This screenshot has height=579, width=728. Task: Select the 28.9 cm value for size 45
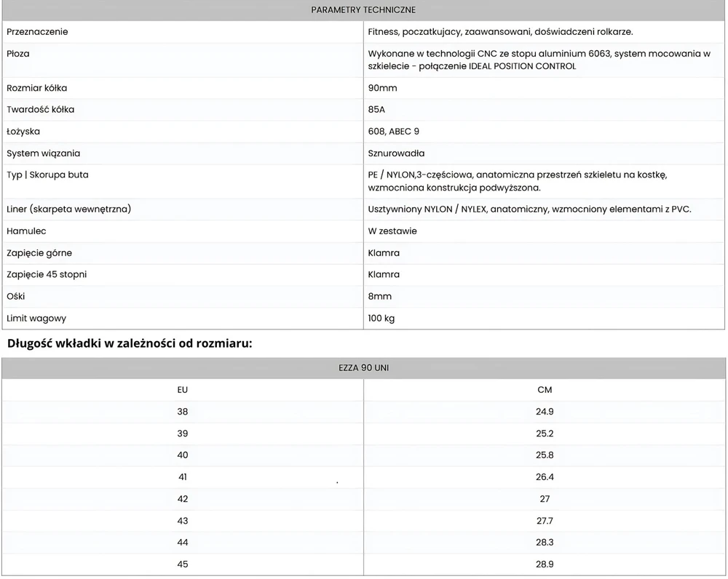pyautogui.click(x=545, y=564)
